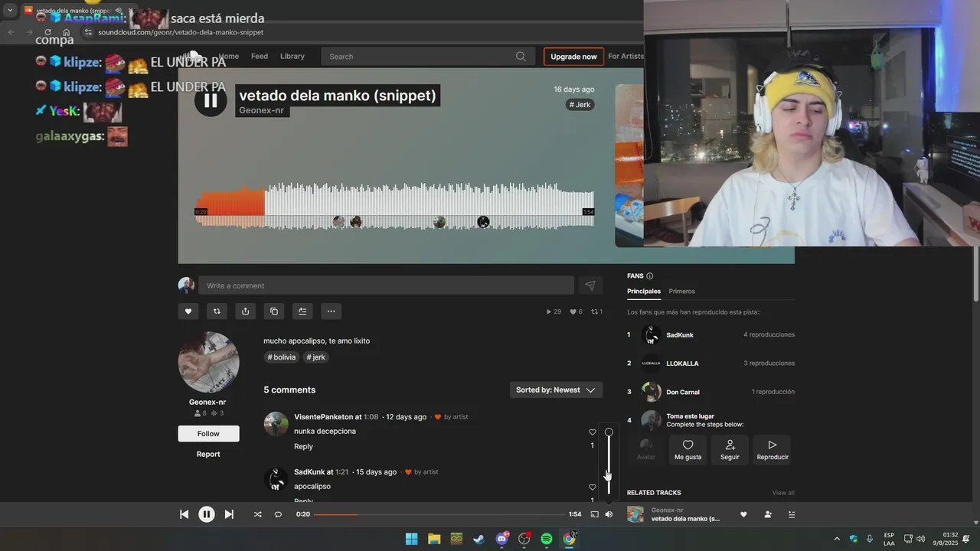Pause playback in the bottom player bar

207,514
